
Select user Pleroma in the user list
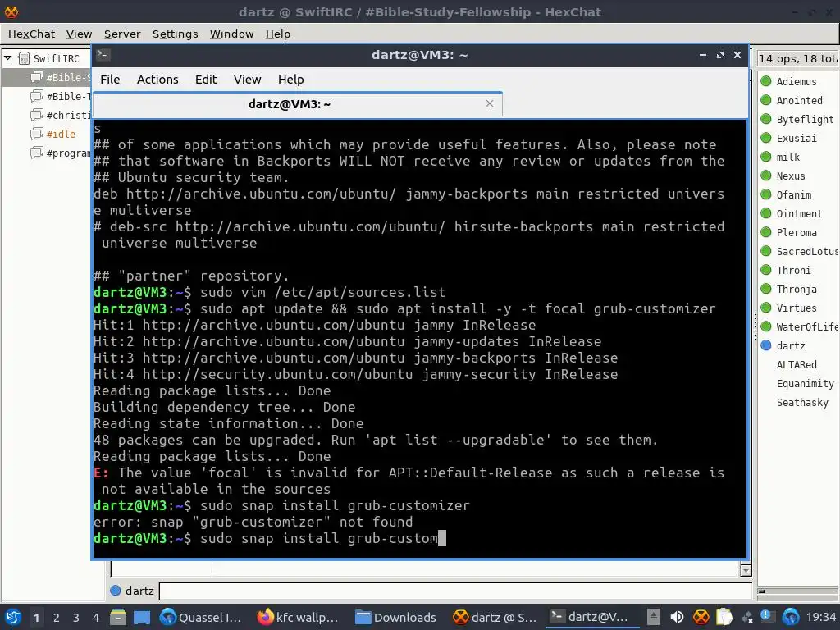coord(797,232)
